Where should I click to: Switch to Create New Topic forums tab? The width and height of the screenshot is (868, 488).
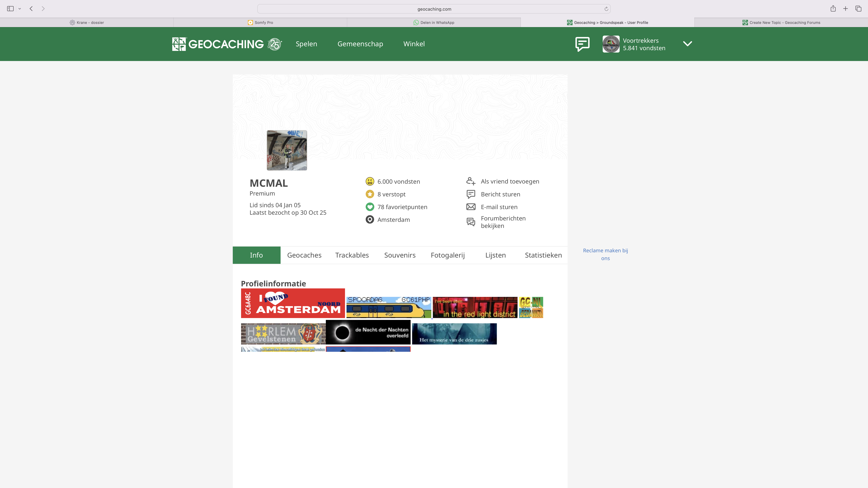[781, 23]
